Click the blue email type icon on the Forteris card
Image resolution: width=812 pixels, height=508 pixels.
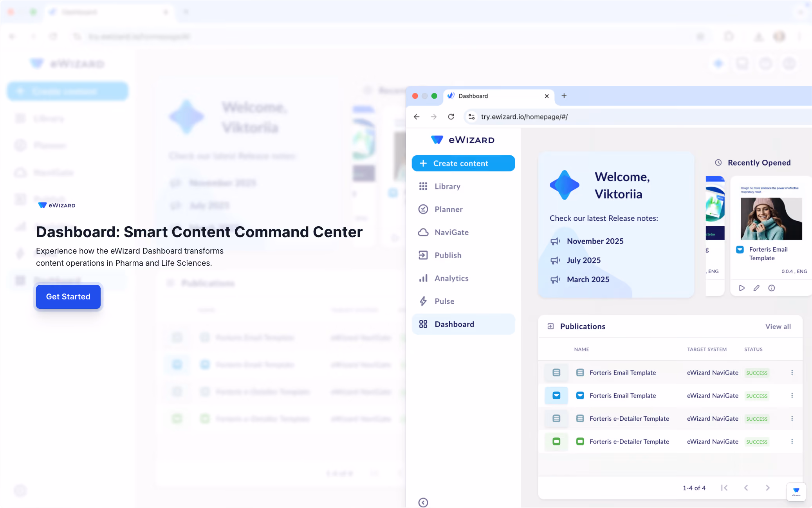coord(740,249)
